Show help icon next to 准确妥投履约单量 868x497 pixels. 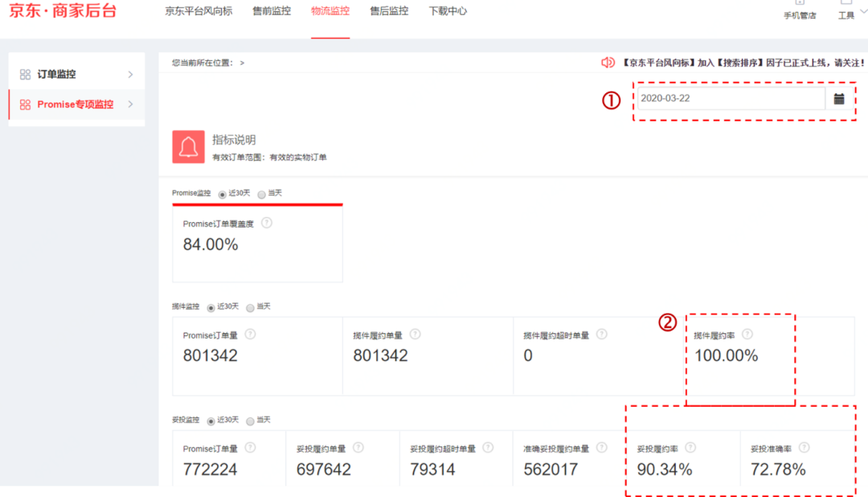[602, 448]
